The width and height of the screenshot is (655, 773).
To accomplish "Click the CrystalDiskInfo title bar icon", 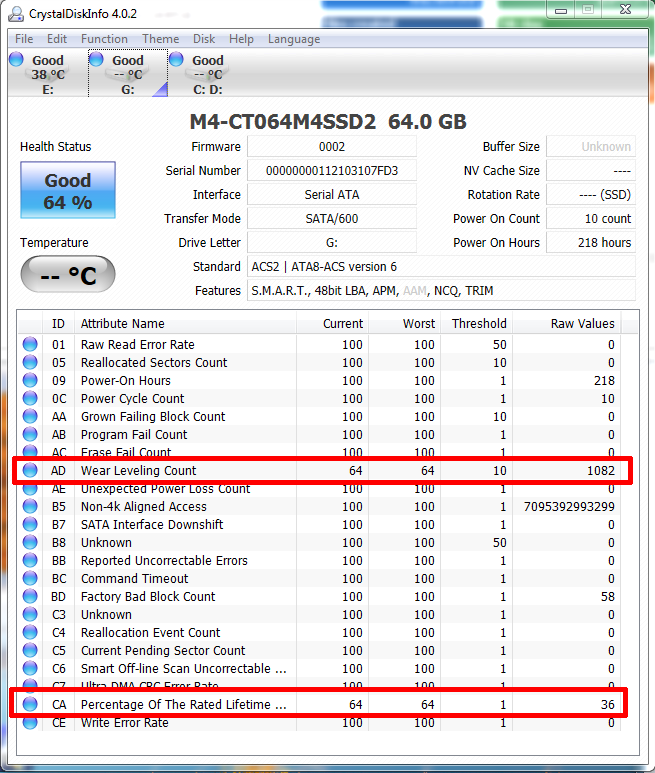I will click(x=16, y=13).
